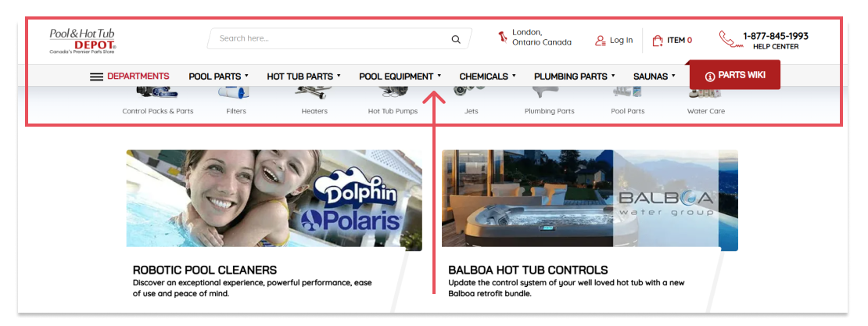Open the Plumbing Parts category below the menu
Screen dimensions: 868x326
pyautogui.click(x=549, y=101)
